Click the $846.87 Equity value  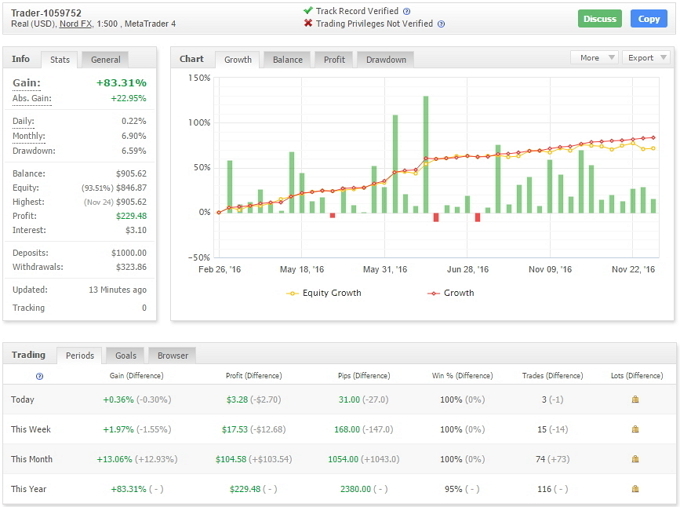131,188
